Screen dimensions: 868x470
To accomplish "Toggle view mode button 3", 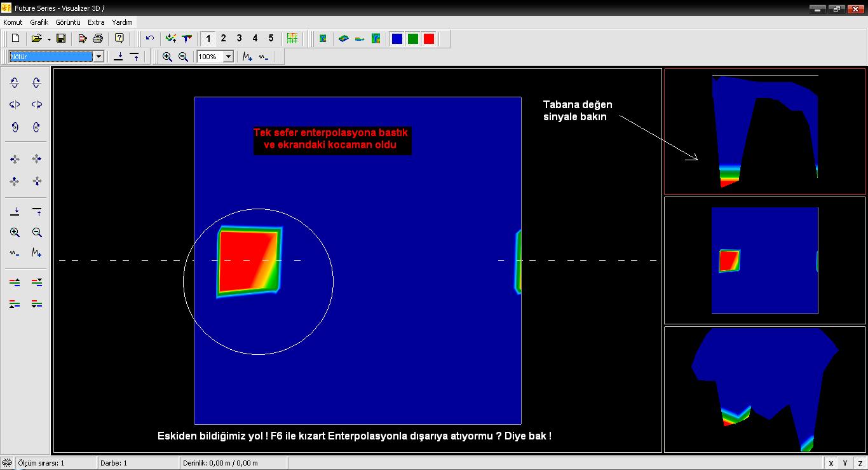I will 239,38.
